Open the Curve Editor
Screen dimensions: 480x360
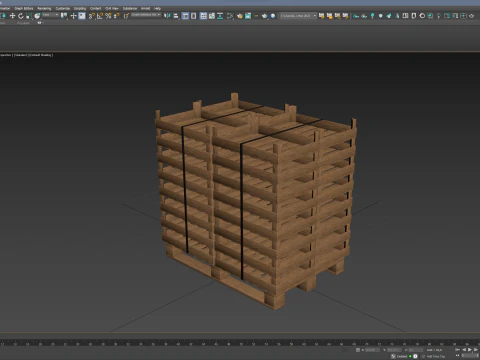(x=212, y=16)
